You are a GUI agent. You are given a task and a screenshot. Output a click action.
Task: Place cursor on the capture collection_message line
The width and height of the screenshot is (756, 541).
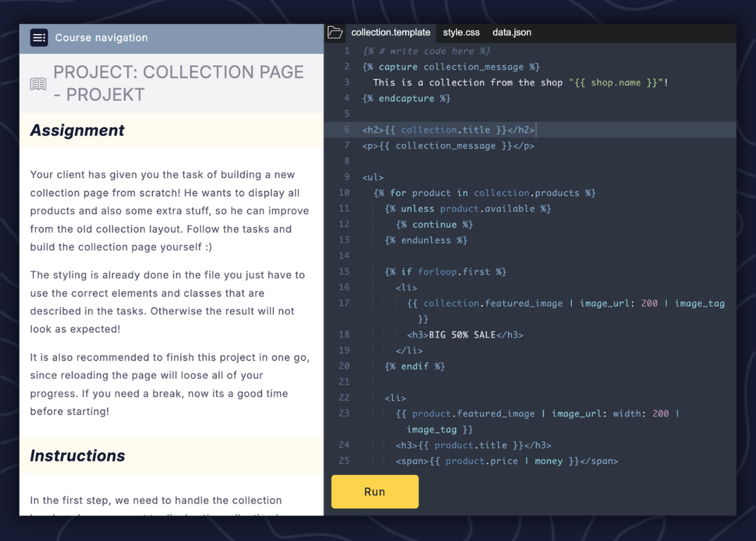coord(450,67)
